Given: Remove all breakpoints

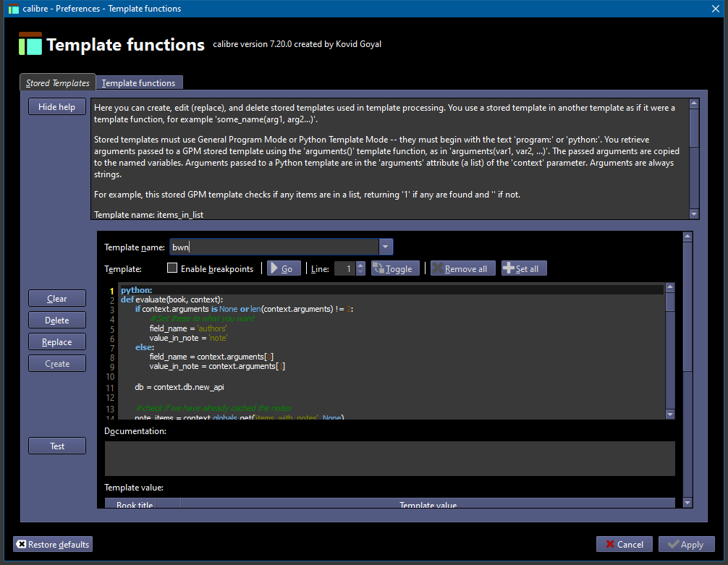Looking at the screenshot, I should coord(463,268).
